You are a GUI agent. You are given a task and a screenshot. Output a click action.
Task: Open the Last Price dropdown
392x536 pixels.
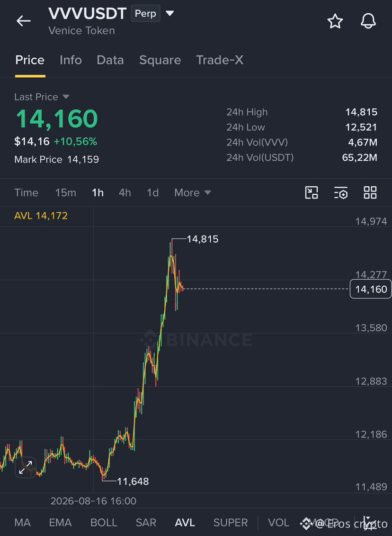[42, 97]
